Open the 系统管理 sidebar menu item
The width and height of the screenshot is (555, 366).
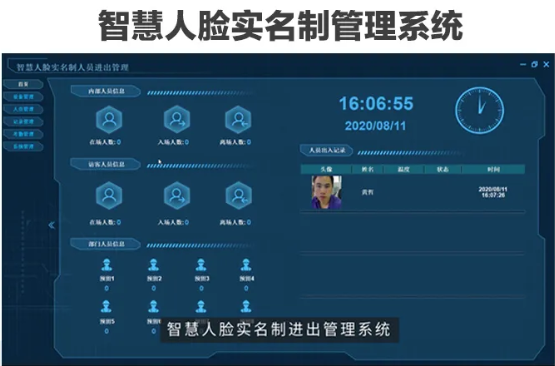click(23, 146)
